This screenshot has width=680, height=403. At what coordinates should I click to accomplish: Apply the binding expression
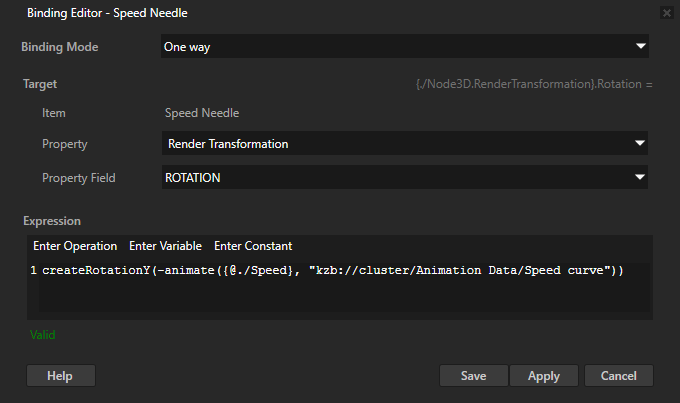pyautogui.click(x=544, y=376)
